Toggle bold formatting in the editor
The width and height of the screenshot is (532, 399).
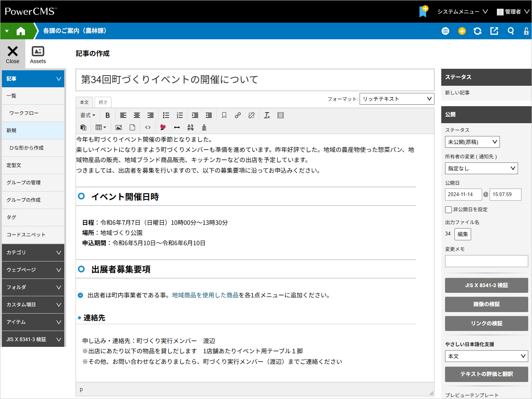107,115
